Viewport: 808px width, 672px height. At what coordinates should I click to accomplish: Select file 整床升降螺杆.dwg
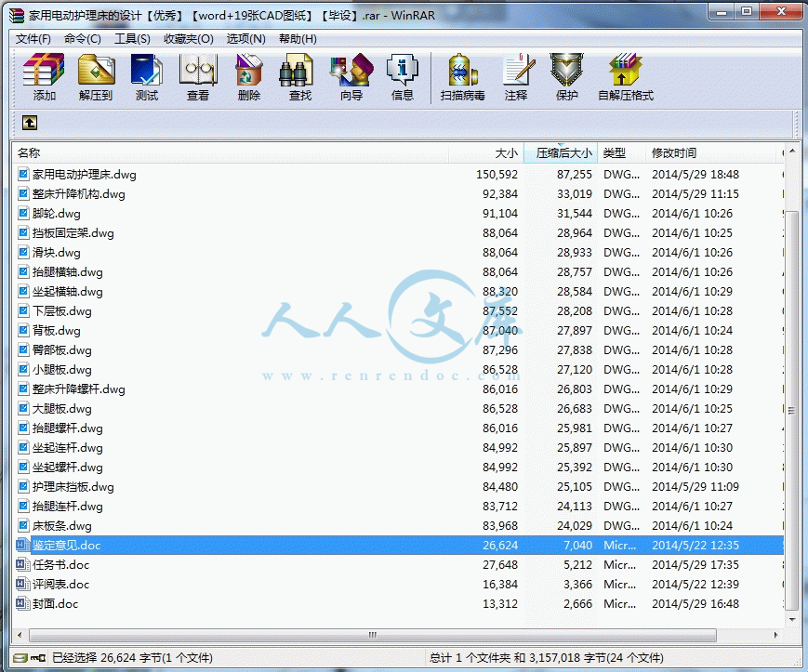point(78,389)
